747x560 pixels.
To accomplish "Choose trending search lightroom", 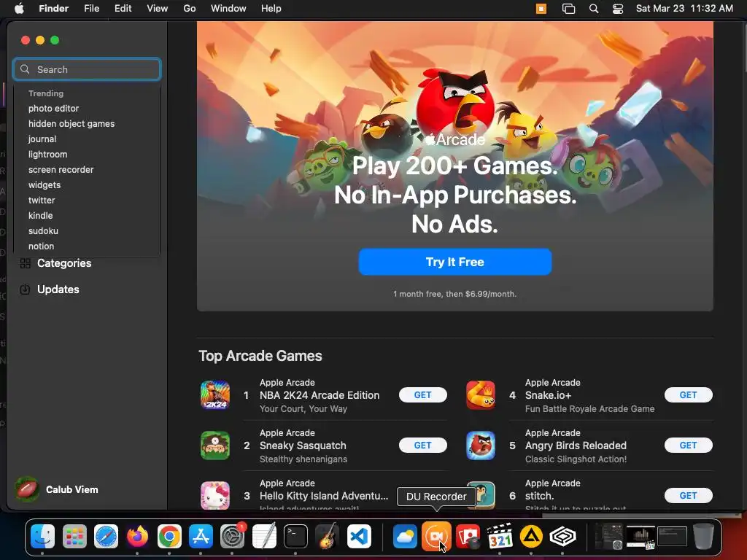I will coord(47,155).
